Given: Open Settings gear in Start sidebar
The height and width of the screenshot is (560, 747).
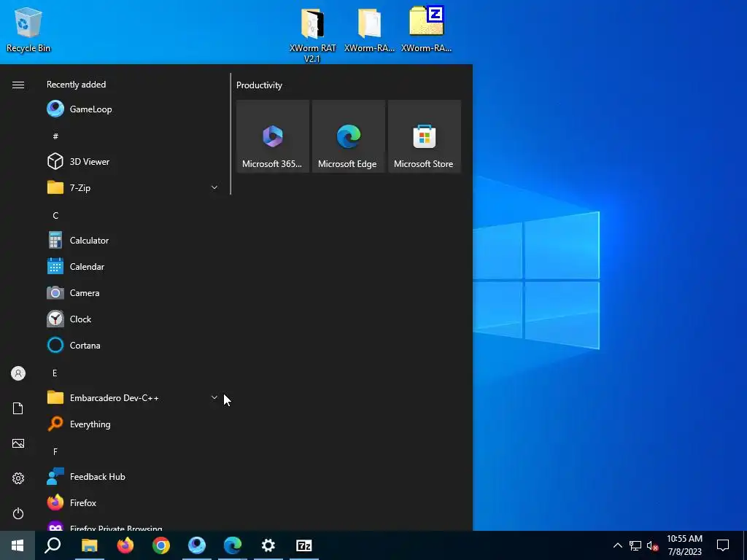Looking at the screenshot, I should click(18, 478).
